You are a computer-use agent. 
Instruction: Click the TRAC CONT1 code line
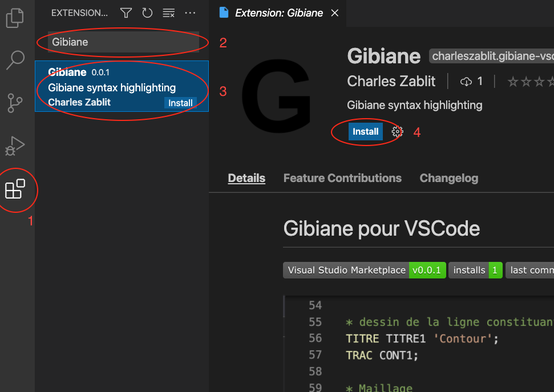coord(382,355)
